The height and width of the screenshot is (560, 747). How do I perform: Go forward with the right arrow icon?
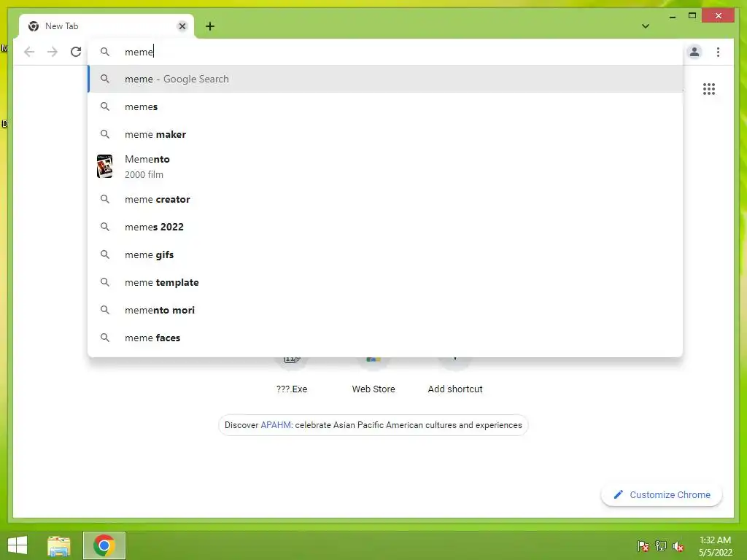click(x=53, y=52)
